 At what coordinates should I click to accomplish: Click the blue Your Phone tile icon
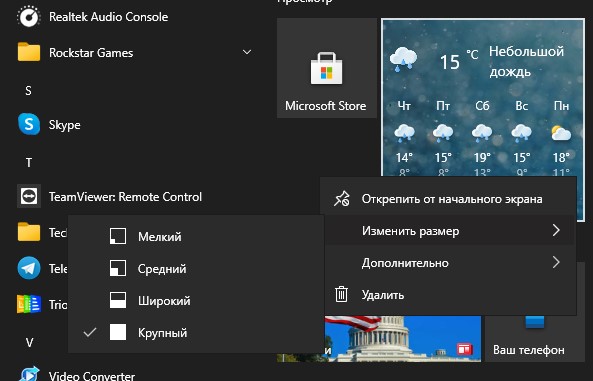tap(534, 322)
